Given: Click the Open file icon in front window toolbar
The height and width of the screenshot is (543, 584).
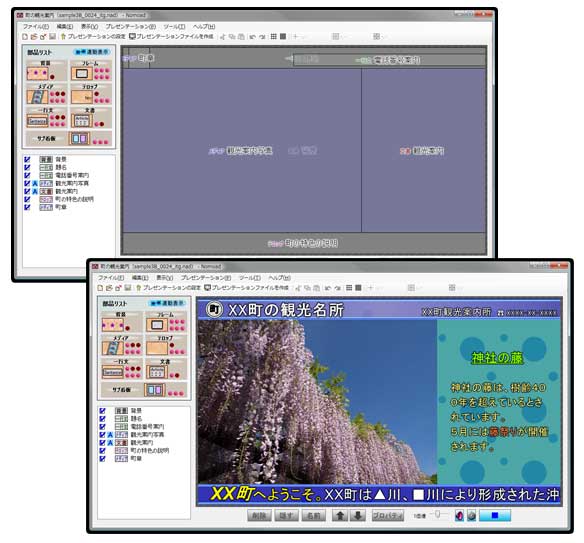Looking at the screenshot, I should (x=109, y=288).
